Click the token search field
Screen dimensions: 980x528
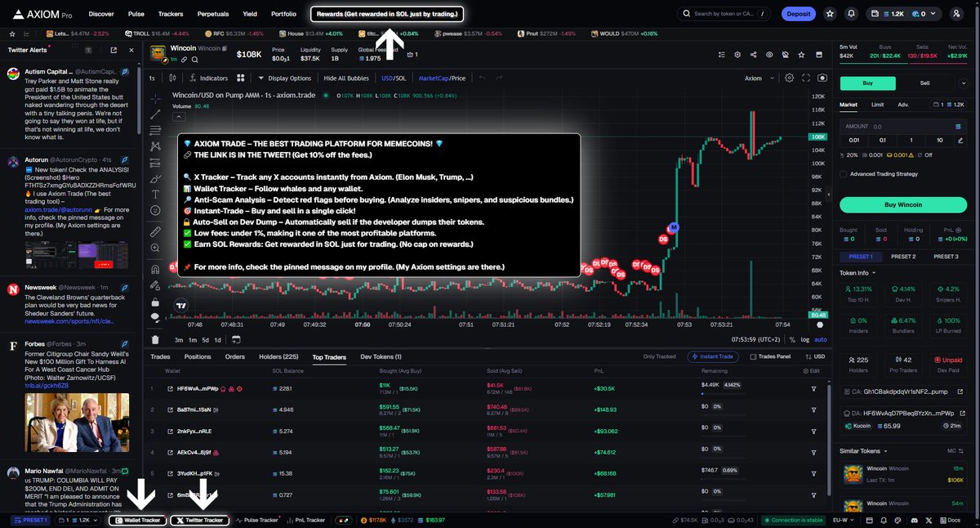pyautogui.click(x=723, y=14)
